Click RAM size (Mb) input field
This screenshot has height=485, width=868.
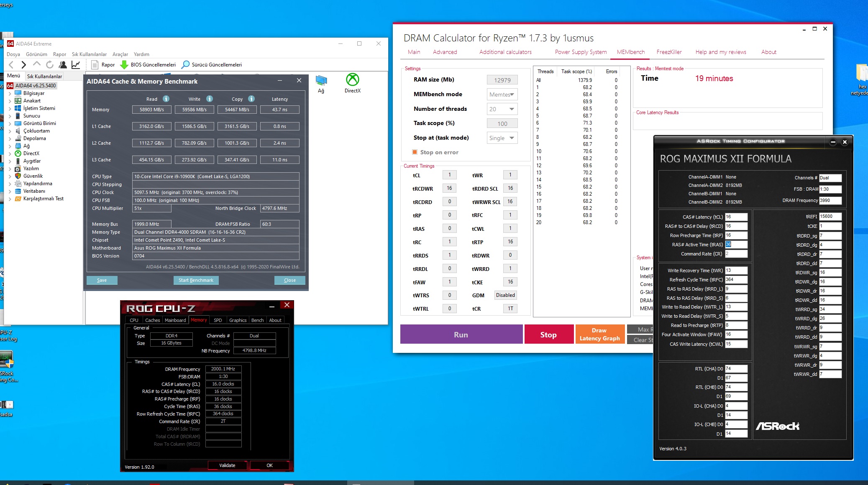click(502, 80)
